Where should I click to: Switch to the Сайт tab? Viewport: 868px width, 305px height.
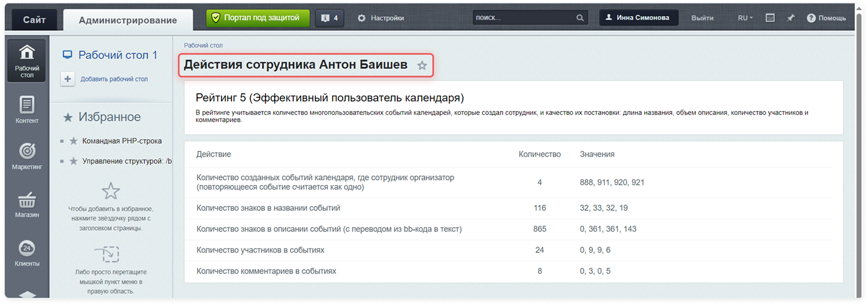click(x=34, y=20)
